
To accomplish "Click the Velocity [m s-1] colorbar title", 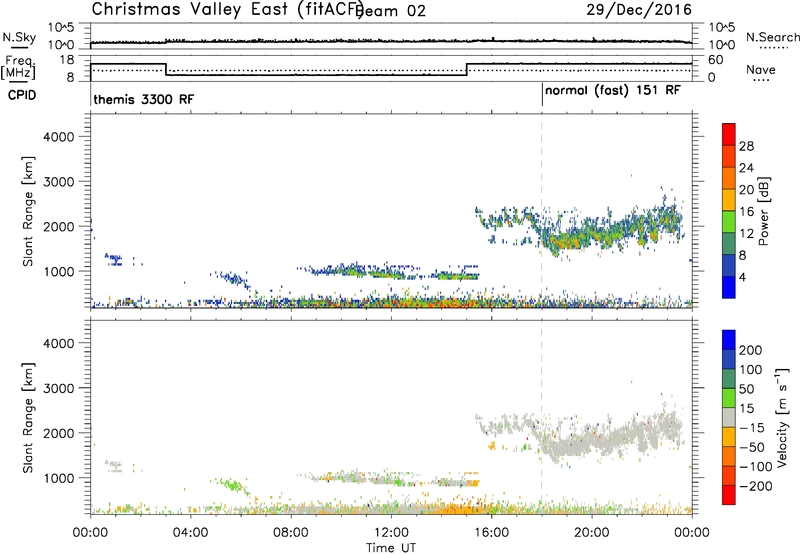I will pos(782,417).
